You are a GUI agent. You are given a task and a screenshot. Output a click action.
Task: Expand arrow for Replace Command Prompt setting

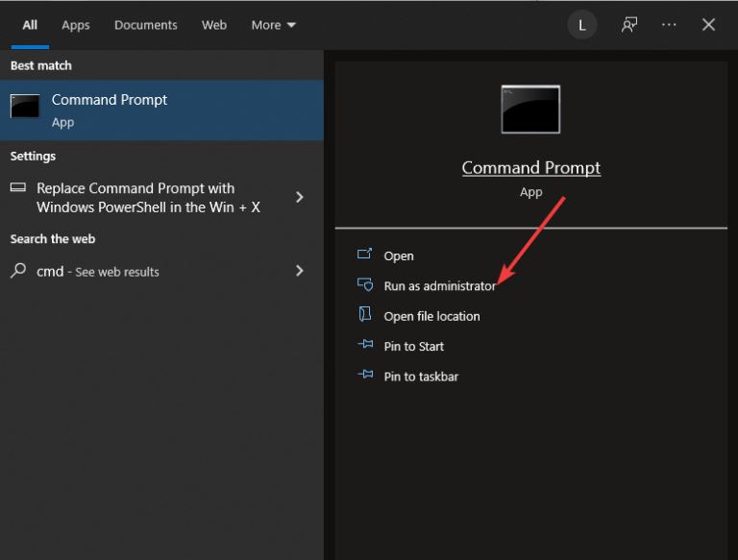[300, 197]
